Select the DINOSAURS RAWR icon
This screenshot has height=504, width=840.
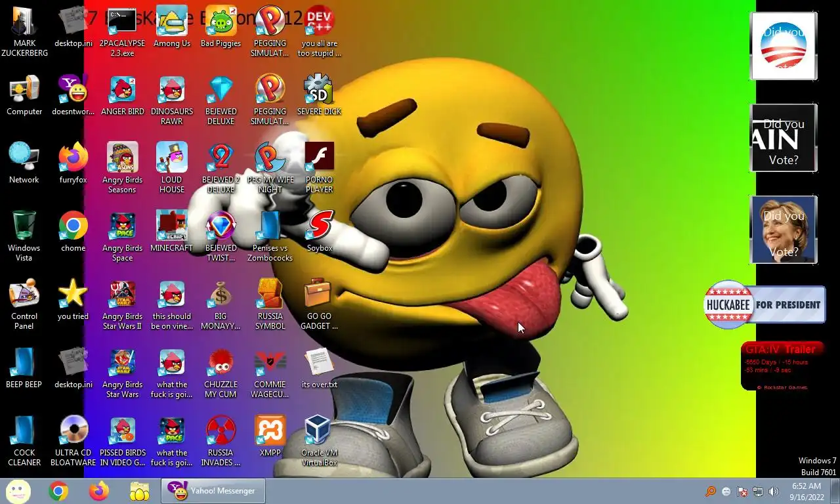pyautogui.click(x=172, y=99)
